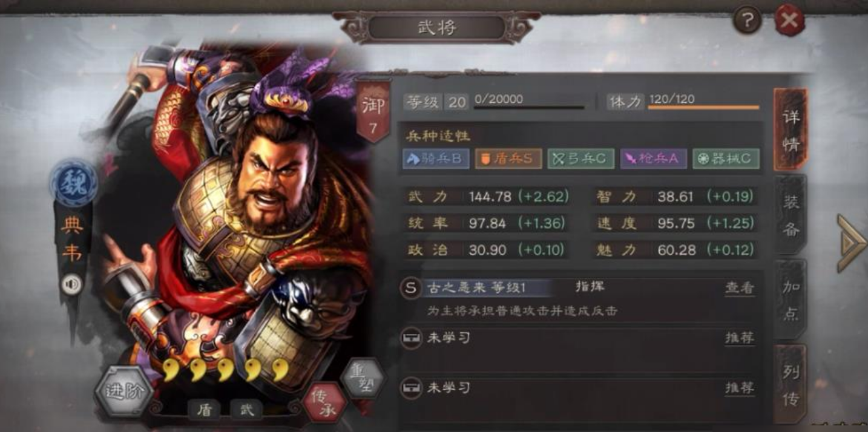Tap the five-star rating row
The height and width of the screenshot is (432, 868).
click(227, 369)
